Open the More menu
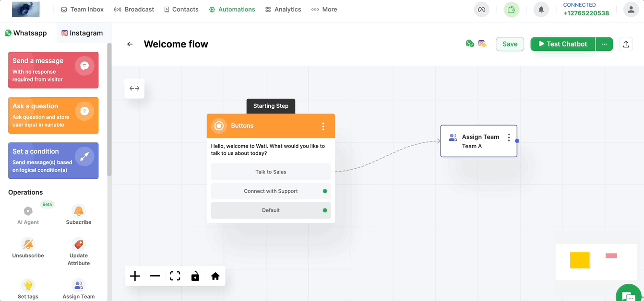The height and width of the screenshot is (301, 644). click(324, 9)
